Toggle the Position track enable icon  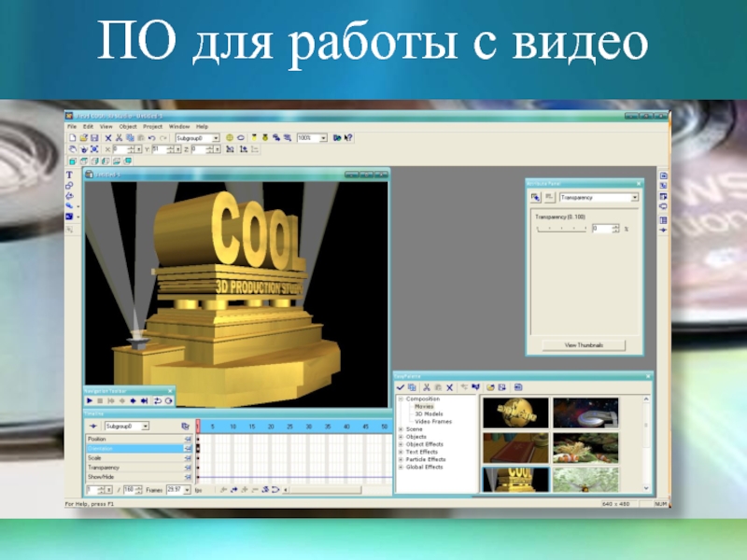pyautogui.click(x=188, y=439)
